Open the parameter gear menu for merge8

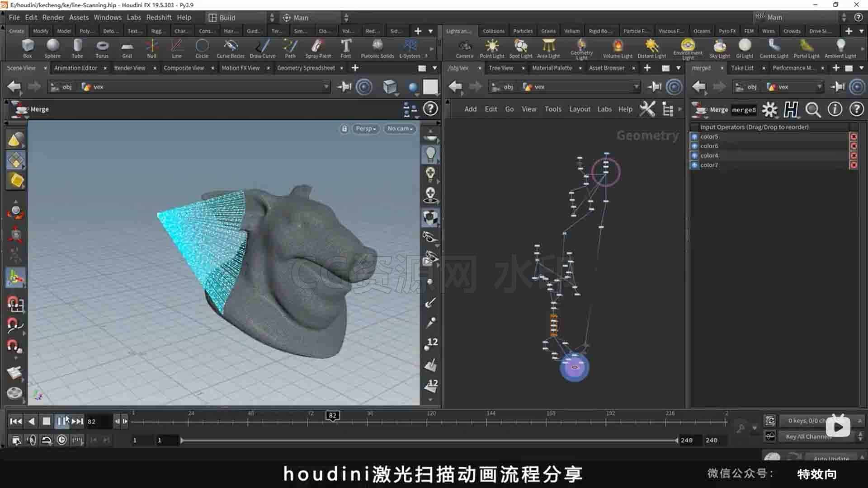point(769,109)
